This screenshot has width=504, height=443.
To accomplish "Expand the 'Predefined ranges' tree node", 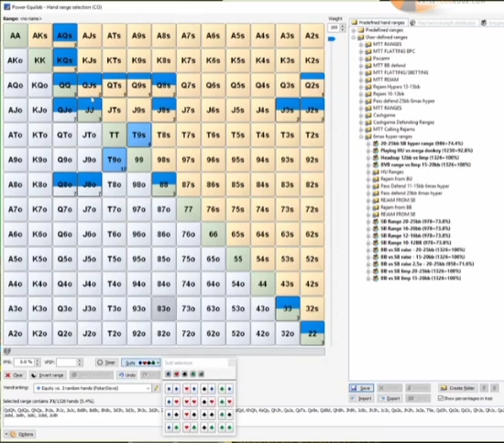I will 354,30.
